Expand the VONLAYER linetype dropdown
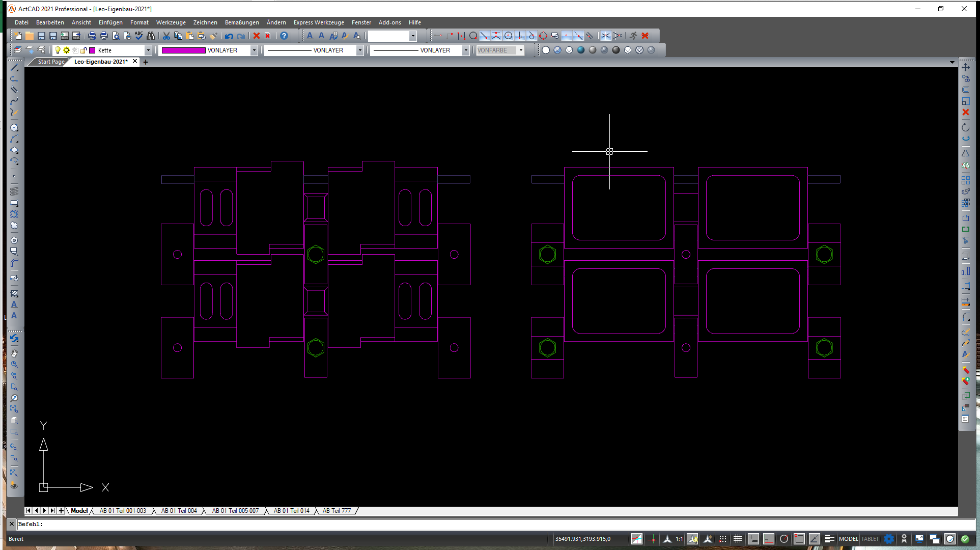 (360, 50)
